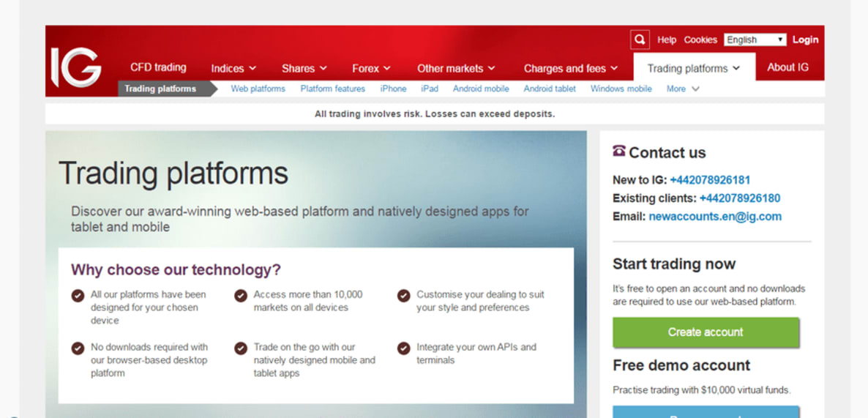Image resolution: width=868 pixels, height=418 pixels.
Task: Click the grey Trading platforms breadcrumb label
Action: click(160, 89)
